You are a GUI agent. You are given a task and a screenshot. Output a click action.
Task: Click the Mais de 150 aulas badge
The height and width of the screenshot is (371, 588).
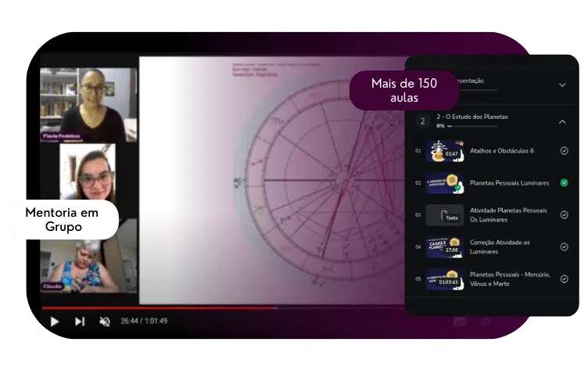(x=404, y=90)
